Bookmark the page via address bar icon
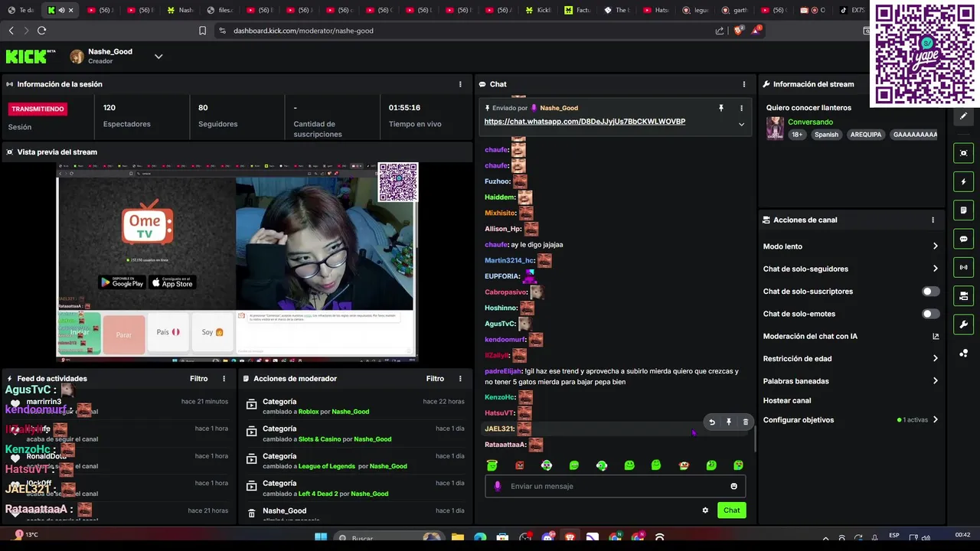 coord(202,31)
